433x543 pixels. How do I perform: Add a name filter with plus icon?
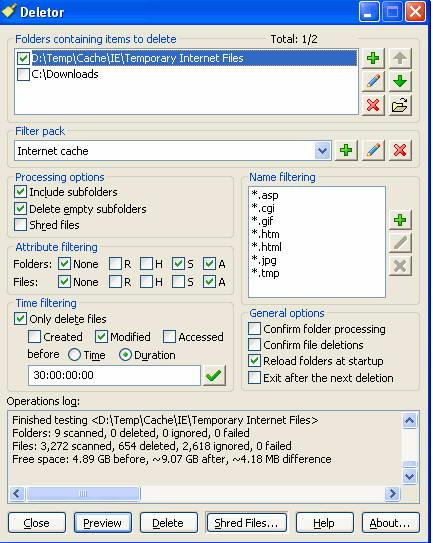tap(400, 220)
